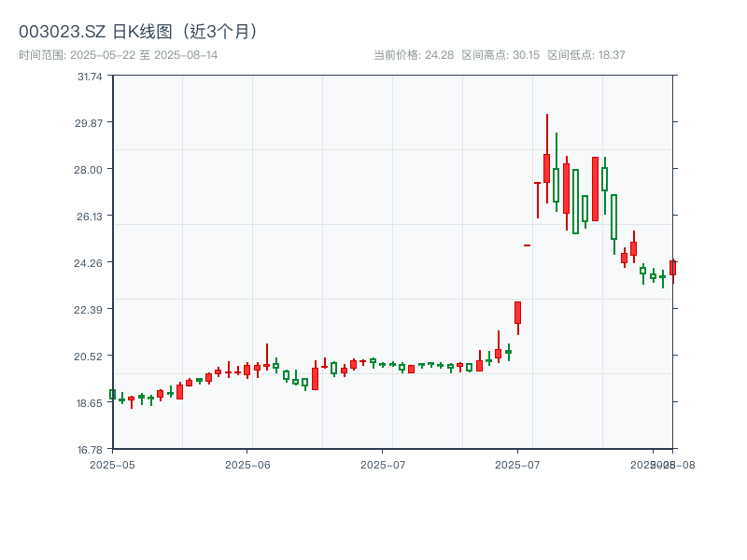
Task: Select the last candlestick at chart's right edge
Action: pos(672,268)
